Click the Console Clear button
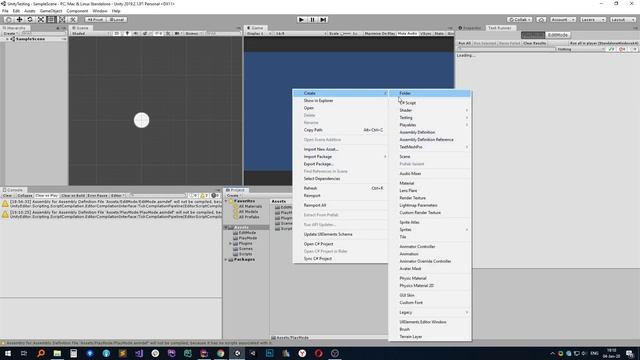 (8, 196)
